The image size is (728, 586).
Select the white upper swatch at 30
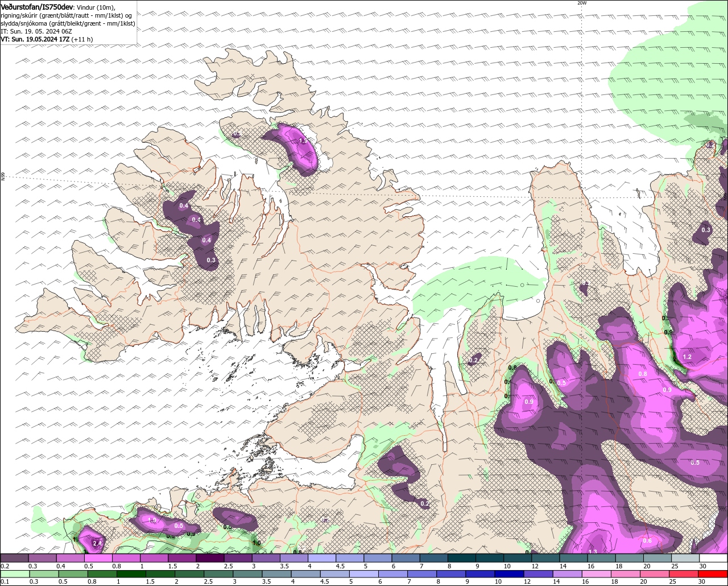(x=714, y=559)
